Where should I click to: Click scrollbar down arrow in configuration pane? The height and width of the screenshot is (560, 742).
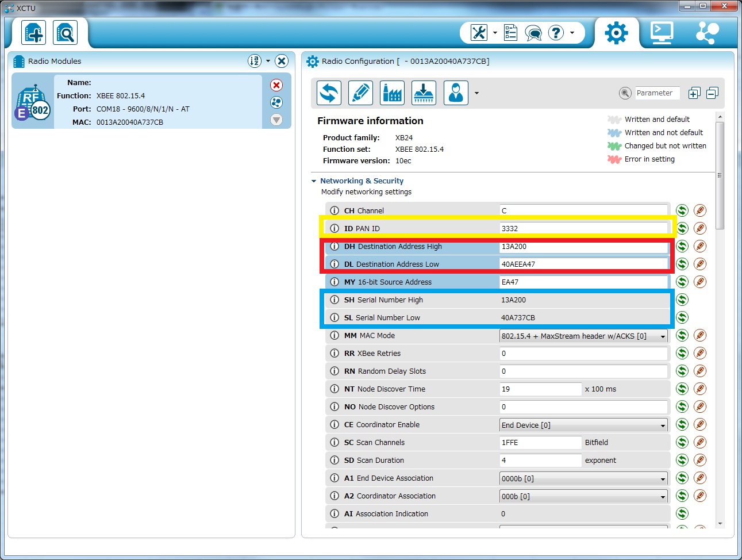click(x=720, y=524)
